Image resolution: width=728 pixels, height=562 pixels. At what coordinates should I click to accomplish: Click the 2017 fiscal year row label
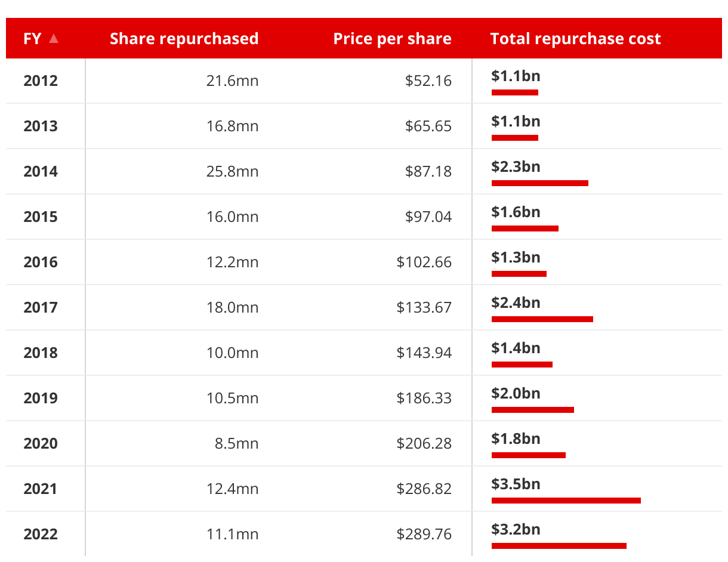(x=41, y=307)
